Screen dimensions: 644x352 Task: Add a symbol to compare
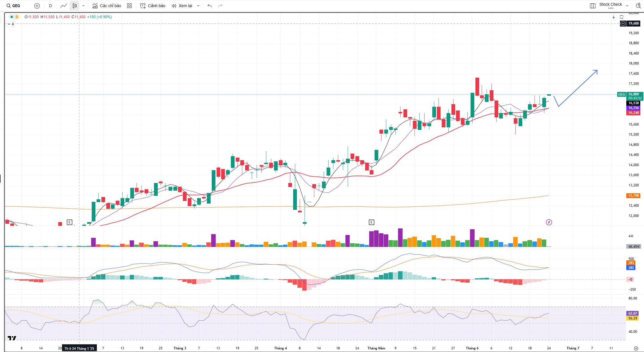37,6
